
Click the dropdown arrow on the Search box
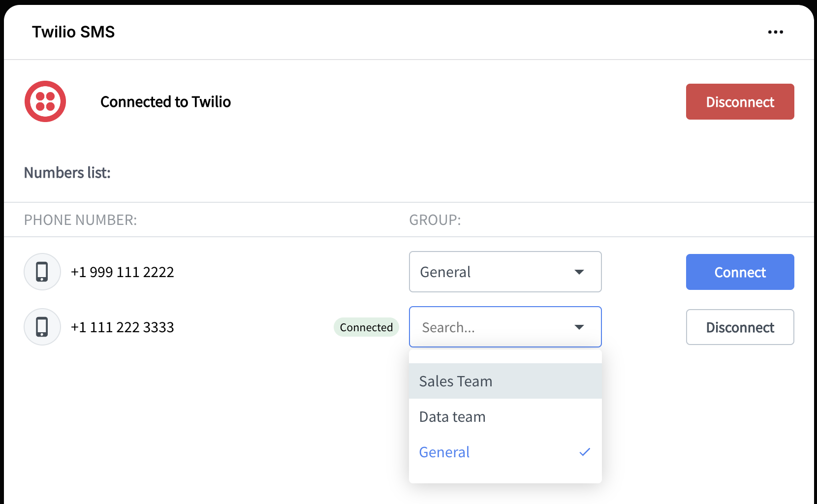[580, 327]
